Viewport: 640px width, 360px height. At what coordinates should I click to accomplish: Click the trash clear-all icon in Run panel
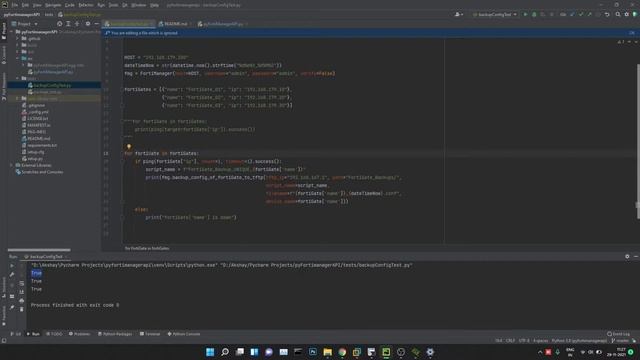22,309
